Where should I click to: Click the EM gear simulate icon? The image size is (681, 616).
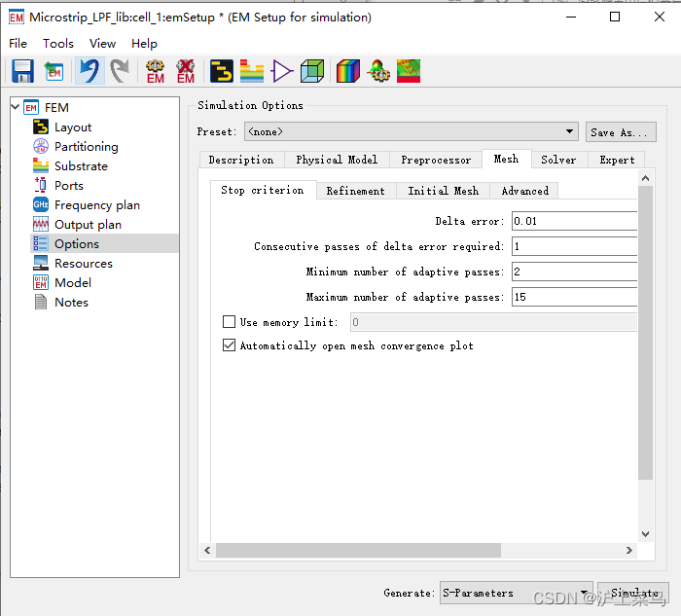click(x=155, y=71)
